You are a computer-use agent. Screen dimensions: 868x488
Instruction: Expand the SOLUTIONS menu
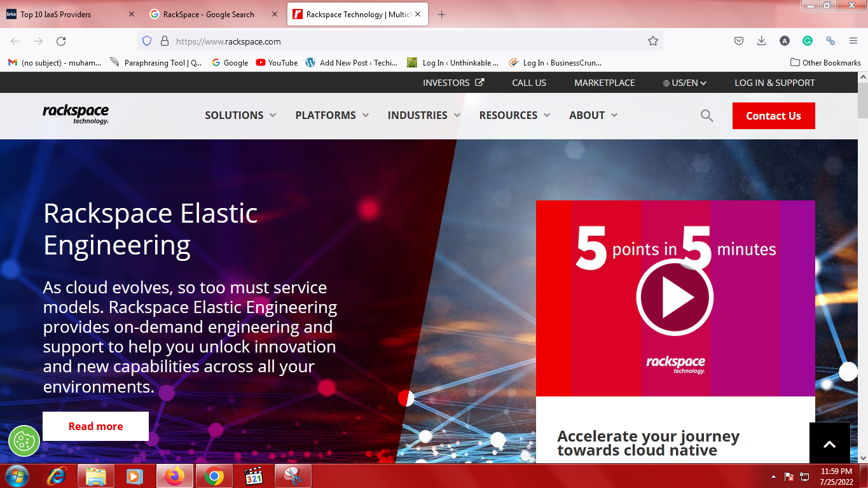point(240,115)
